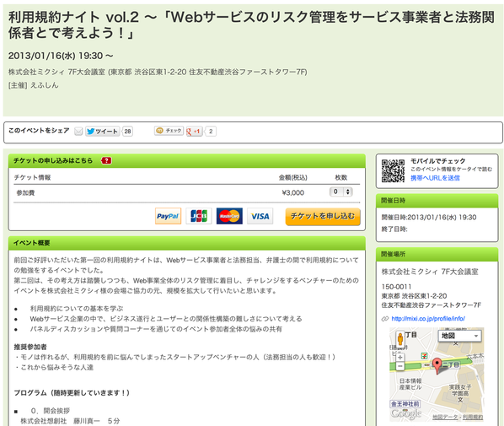Click the 利用規約 link under the map

coord(473,417)
